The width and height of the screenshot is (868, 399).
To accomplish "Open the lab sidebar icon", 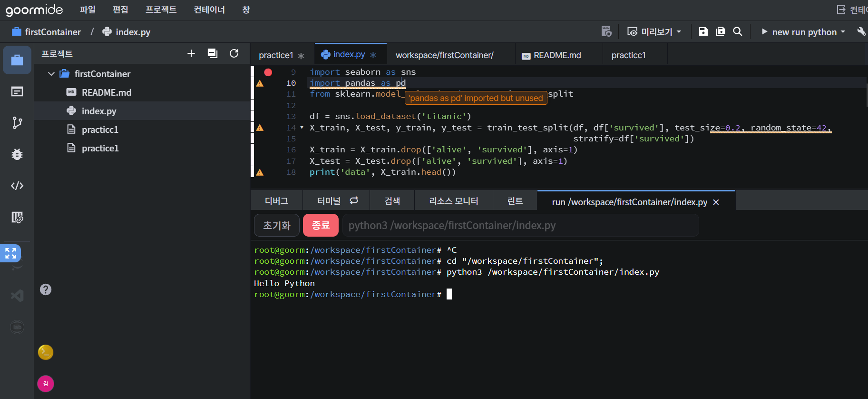I will 17,327.
